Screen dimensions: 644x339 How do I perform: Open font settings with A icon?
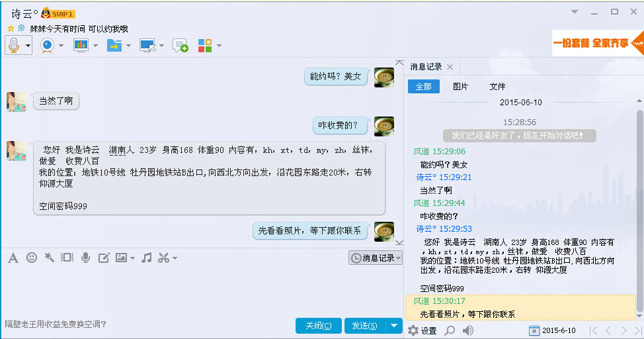13,258
